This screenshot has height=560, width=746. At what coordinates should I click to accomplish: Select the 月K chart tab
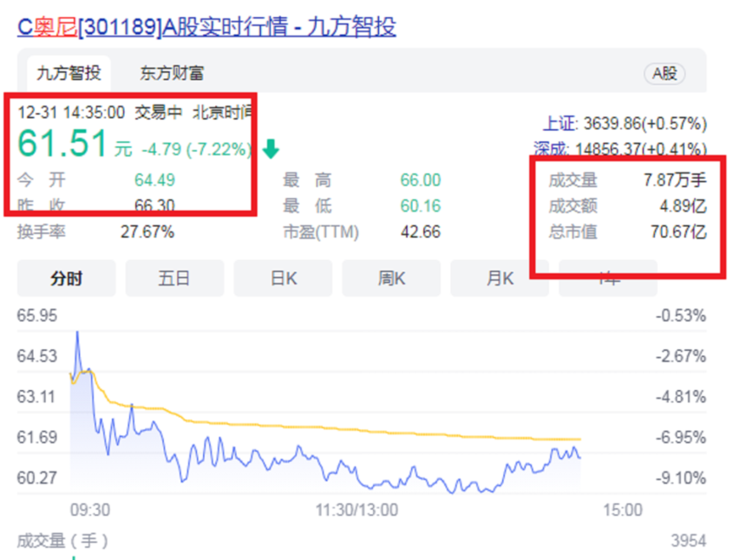point(500,278)
